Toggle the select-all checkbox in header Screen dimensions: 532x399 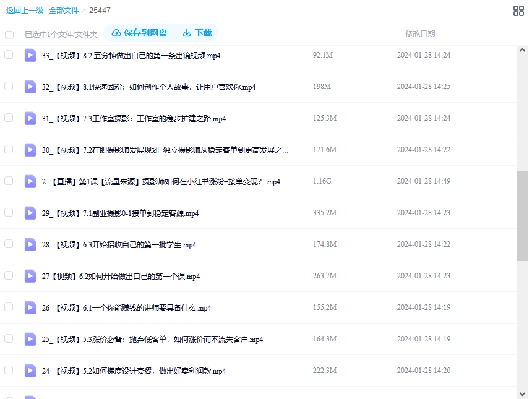click(9, 35)
